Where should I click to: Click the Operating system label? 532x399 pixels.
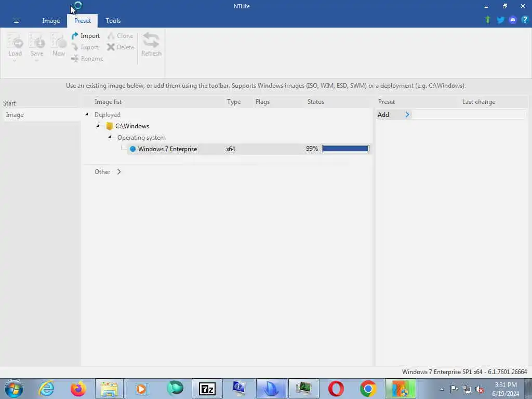tap(141, 137)
